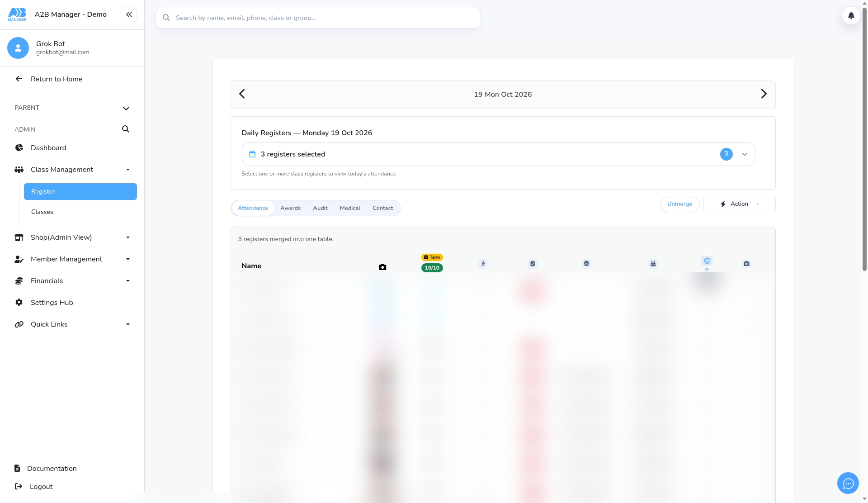Open the Action dropdown
The height and width of the screenshot is (503, 868).
point(739,204)
